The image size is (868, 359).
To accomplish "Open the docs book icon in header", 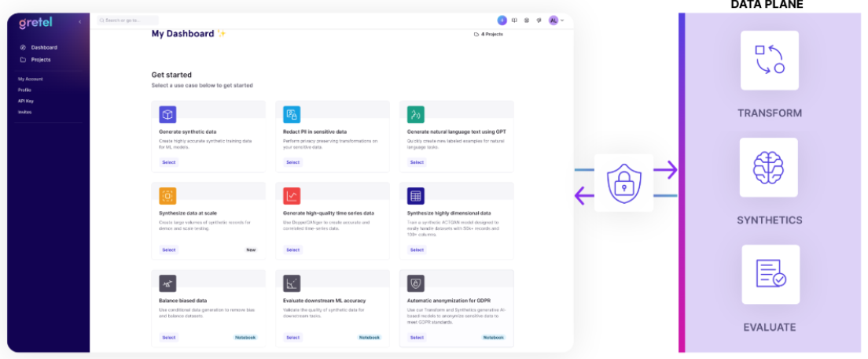I will click(x=514, y=20).
